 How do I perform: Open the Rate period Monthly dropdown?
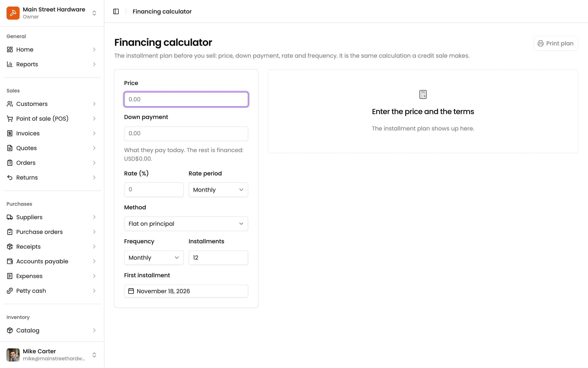coord(218,190)
